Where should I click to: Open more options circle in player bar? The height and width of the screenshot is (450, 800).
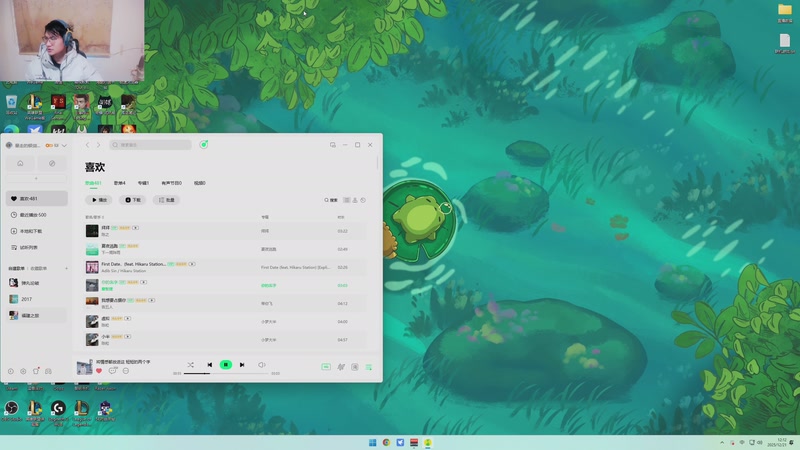click(126, 371)
